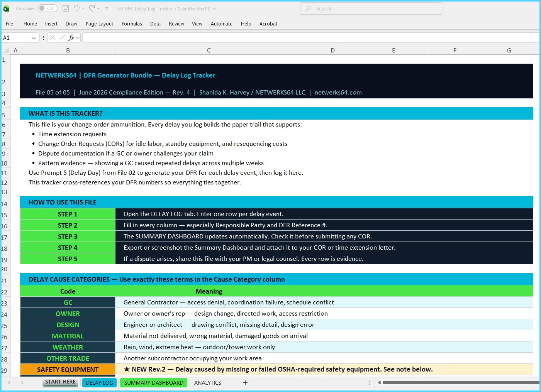Click the 'OTHER TRADE' code cell
541x392 pixels.
click(68, 358)
